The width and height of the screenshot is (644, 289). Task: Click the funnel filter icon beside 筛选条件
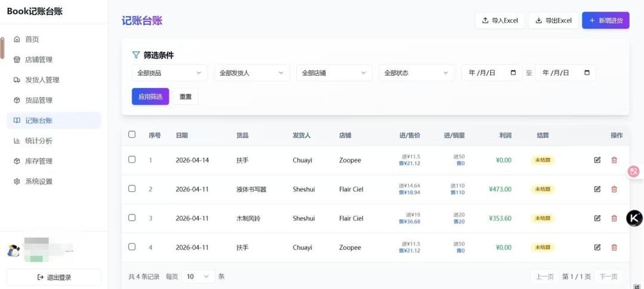(x=136, y=55)
